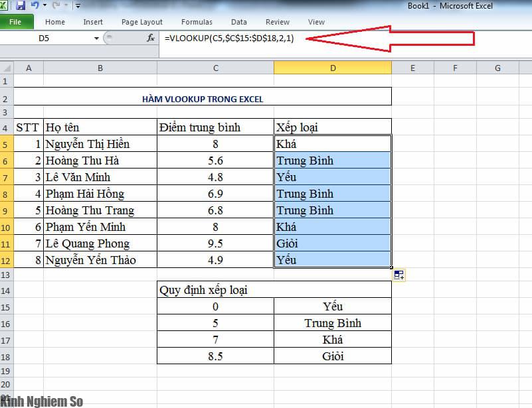Select row 1 header
Viewport: 532px width, 408px height.
coord(7,81)
